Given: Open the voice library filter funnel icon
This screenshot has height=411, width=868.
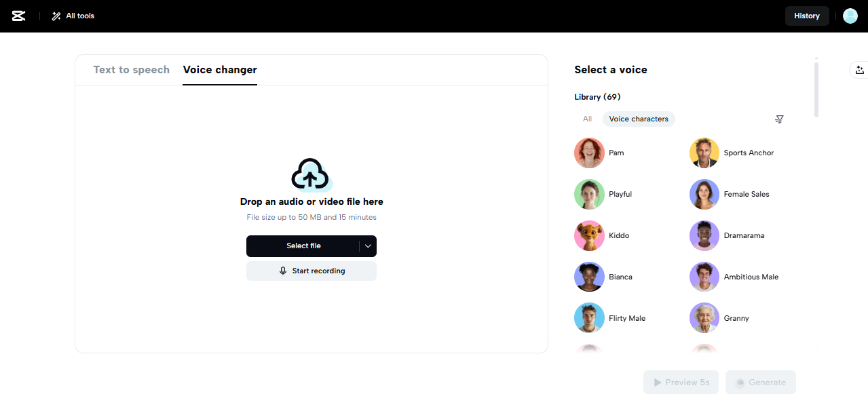Looking at the screenshot, I should [x=778, y=119].
